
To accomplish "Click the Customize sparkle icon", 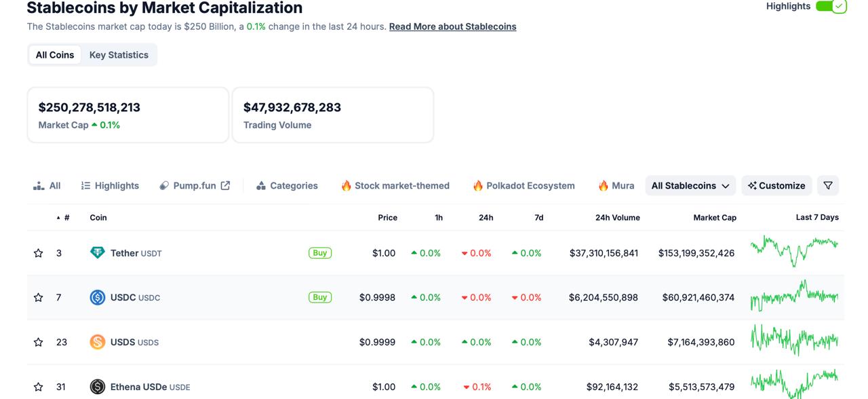I will (x=752, y=186).
